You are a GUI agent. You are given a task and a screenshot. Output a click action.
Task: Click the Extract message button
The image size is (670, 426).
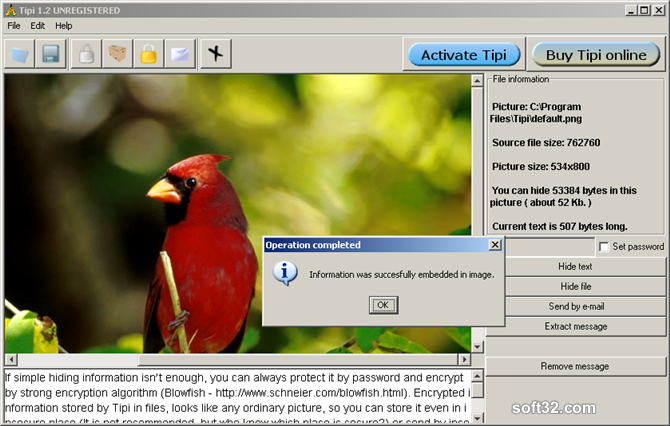click(x=575, y=326)
